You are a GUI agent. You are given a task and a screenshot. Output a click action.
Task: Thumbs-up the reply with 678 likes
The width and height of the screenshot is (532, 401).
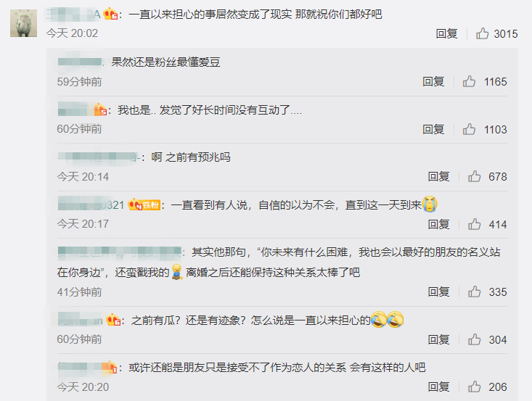click(475, 176)
